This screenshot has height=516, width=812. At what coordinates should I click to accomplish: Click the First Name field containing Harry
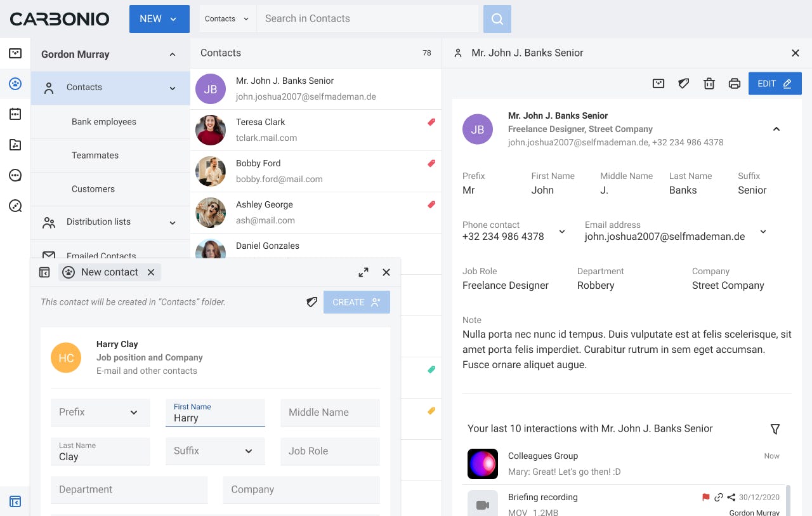point(215,413)
